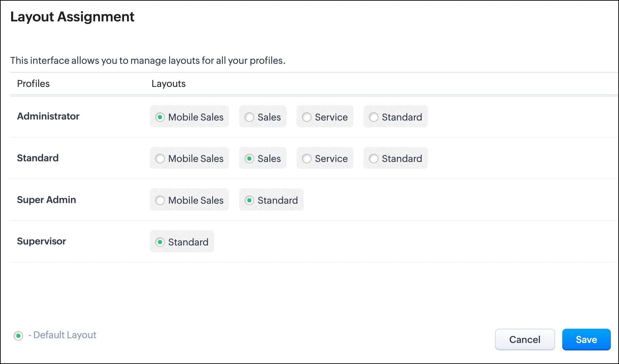
Task: Choose Standard layout for Super Admin
Action: point(249,200)
